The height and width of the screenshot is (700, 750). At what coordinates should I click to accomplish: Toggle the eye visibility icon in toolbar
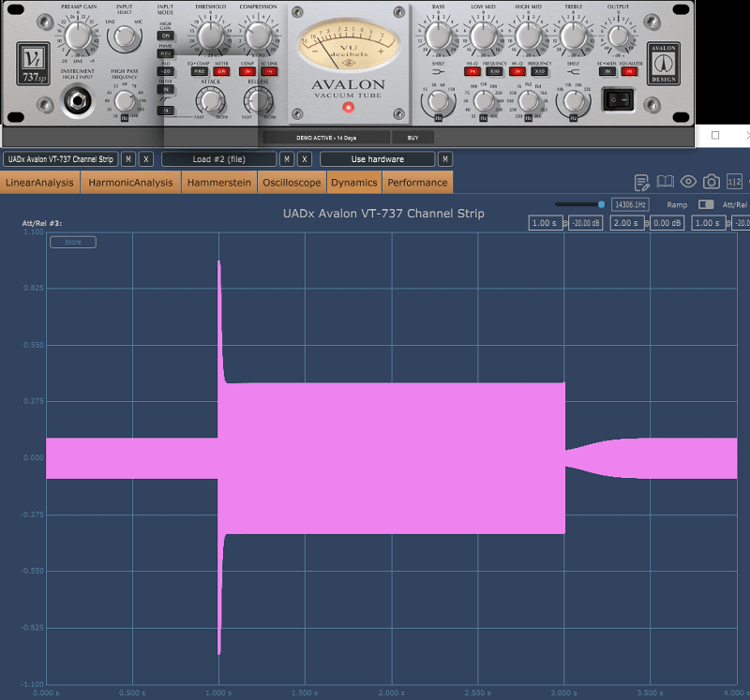(688, 182)
